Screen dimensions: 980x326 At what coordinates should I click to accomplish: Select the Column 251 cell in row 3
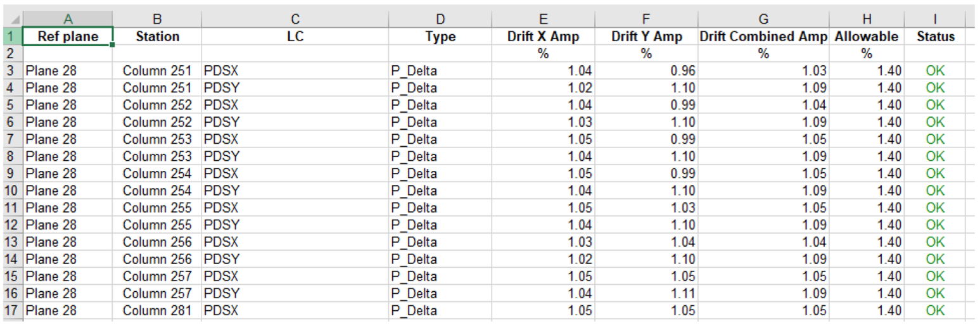click(x=157, y=71)
